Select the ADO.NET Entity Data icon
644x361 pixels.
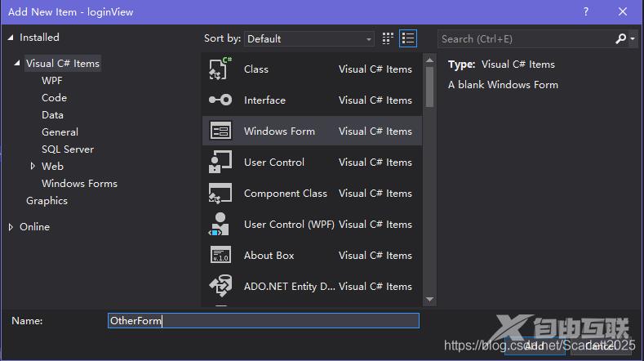pos(220,287)
